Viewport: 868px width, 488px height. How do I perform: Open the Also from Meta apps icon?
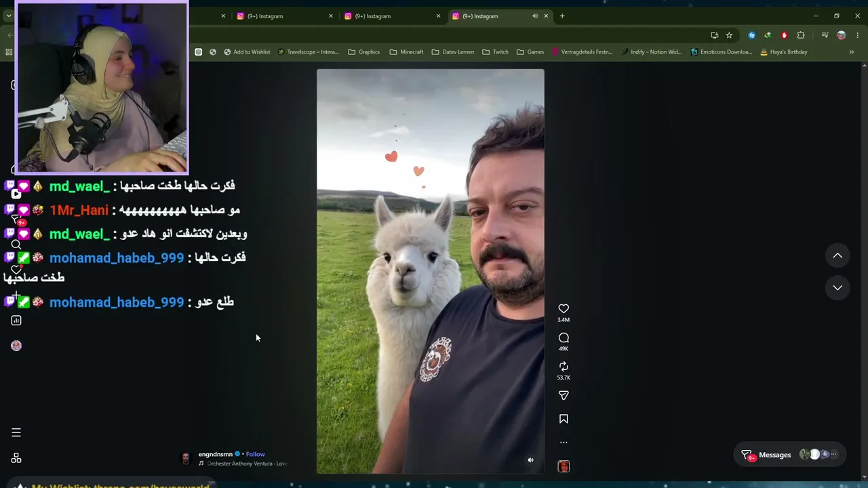pyautogui.click(x=16, y=458)
